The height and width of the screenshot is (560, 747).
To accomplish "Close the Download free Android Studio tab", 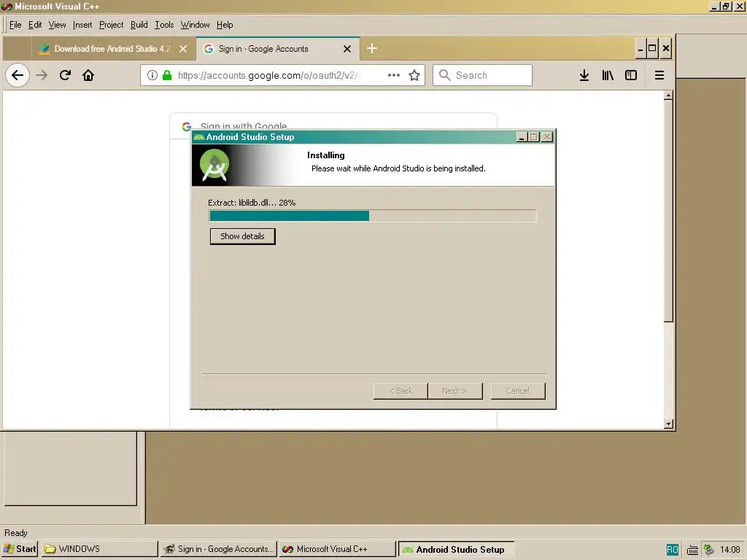I will pos(183,49).
